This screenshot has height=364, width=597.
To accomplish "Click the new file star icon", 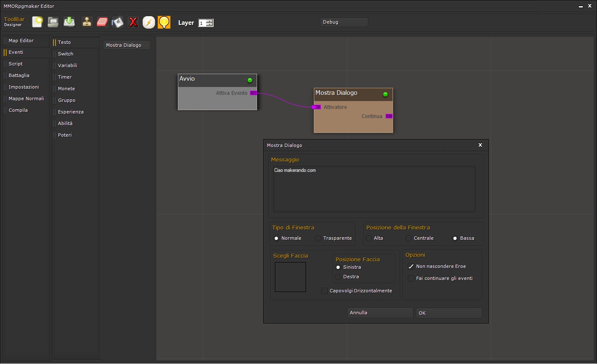I will (x=37, y=22).
